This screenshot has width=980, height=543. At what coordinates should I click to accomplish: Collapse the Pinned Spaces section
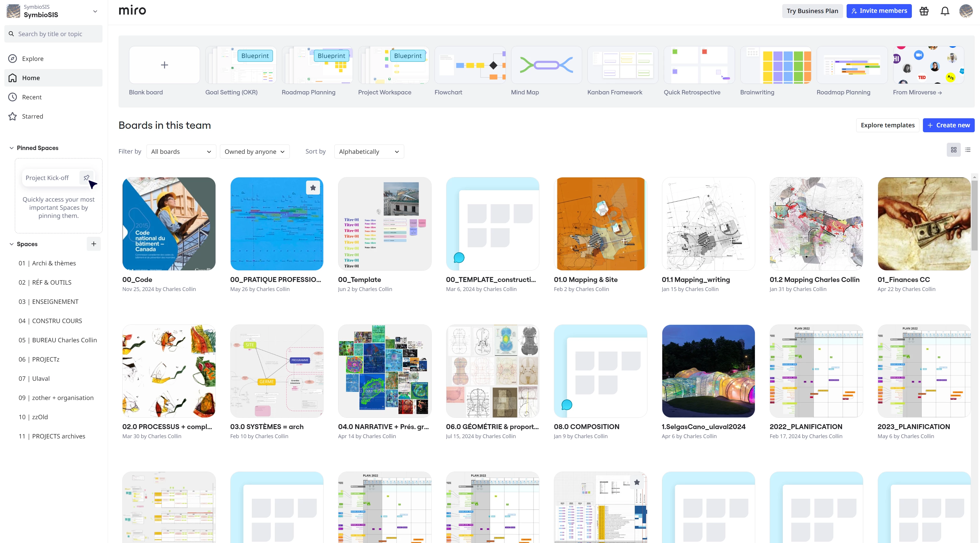pos(11,148)
